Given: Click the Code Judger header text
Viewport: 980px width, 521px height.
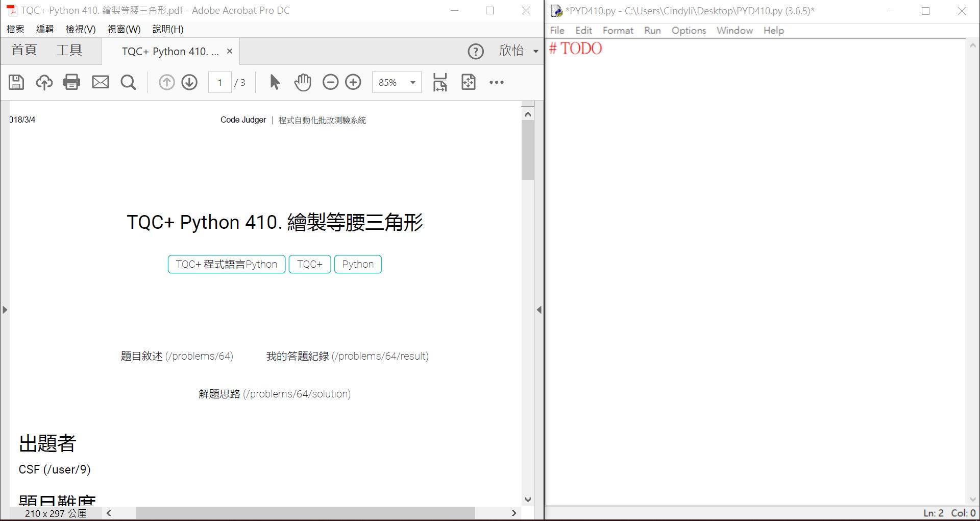Looking at the screenshot, I should click(243, 120).
